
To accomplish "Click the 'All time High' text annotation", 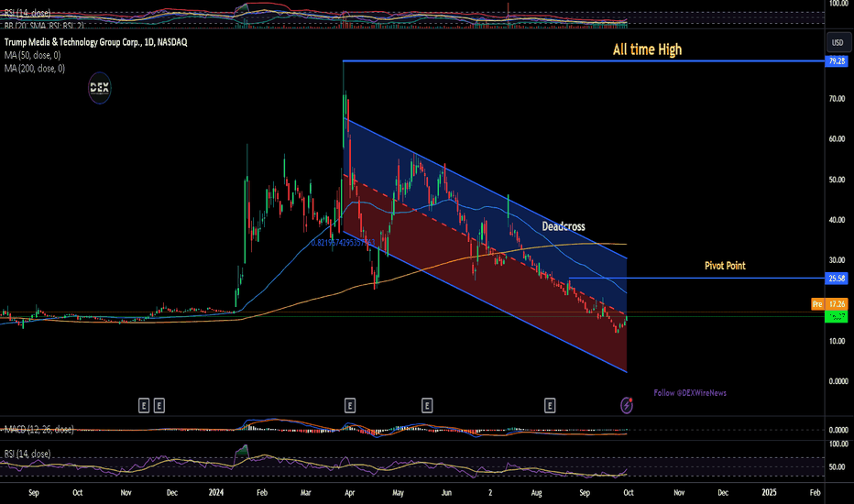I will coord(647,49).
